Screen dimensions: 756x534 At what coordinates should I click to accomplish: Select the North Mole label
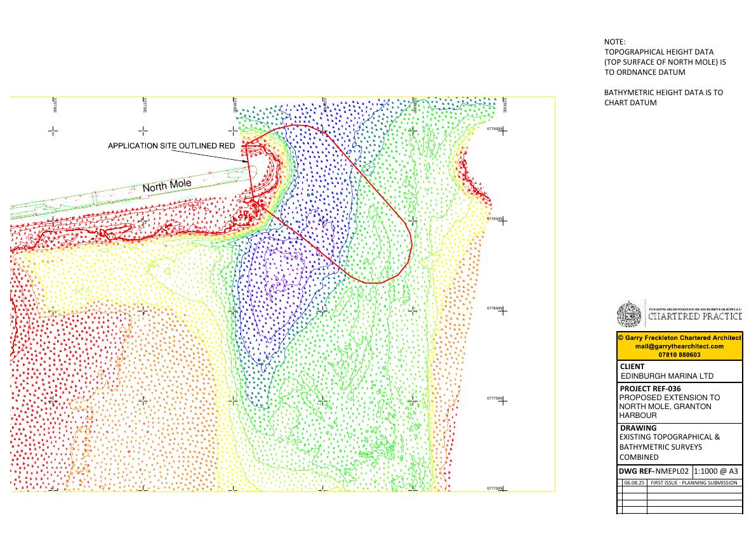[x=167, y=185]
